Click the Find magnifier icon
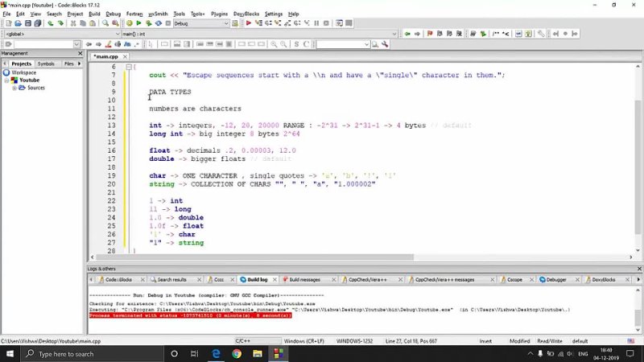The height and width of the screenshot is (362, 644). (105, 23)
